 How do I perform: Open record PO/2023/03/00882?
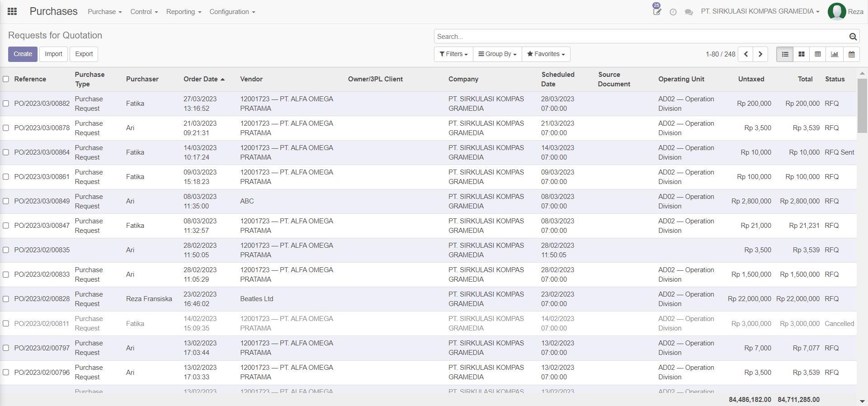pyautogui.click(x=42, y=104)
